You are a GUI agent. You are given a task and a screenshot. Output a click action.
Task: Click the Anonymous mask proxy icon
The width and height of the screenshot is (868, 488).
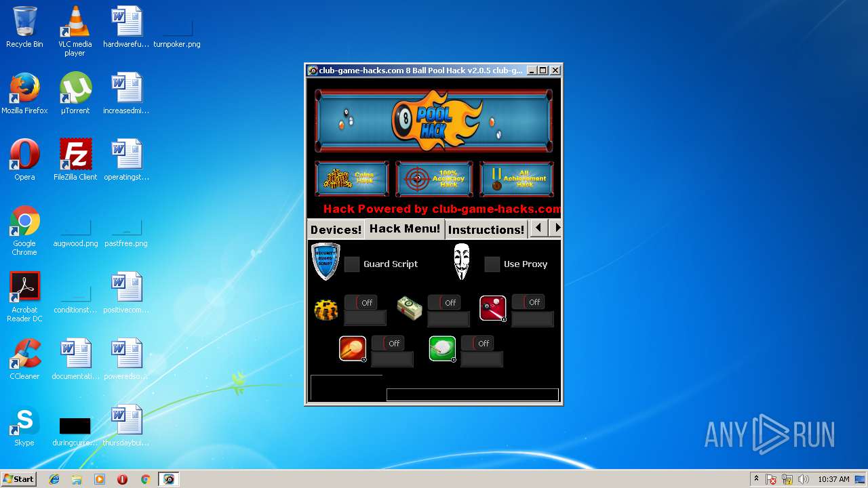pyautogui.click(x=461, y=262)
